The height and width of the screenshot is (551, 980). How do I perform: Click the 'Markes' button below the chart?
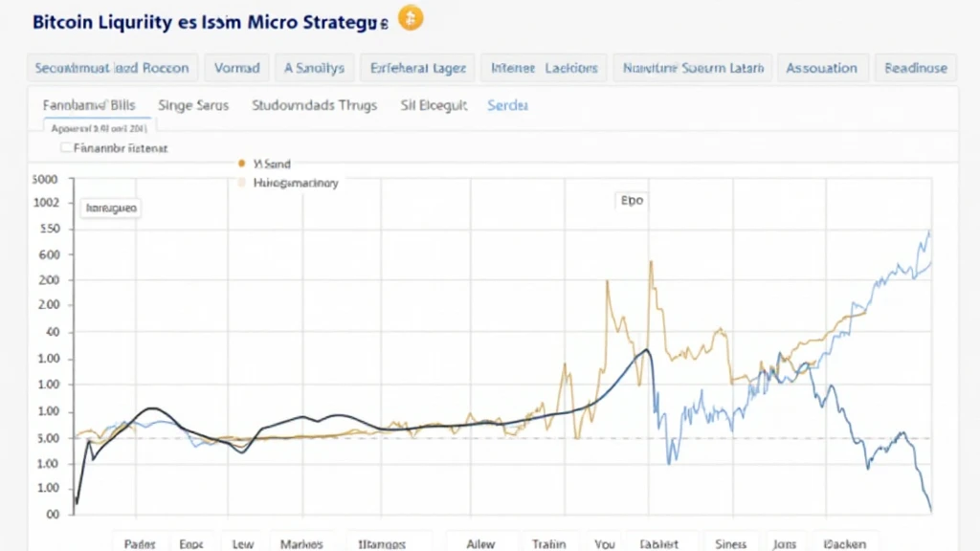coord(301,542)
